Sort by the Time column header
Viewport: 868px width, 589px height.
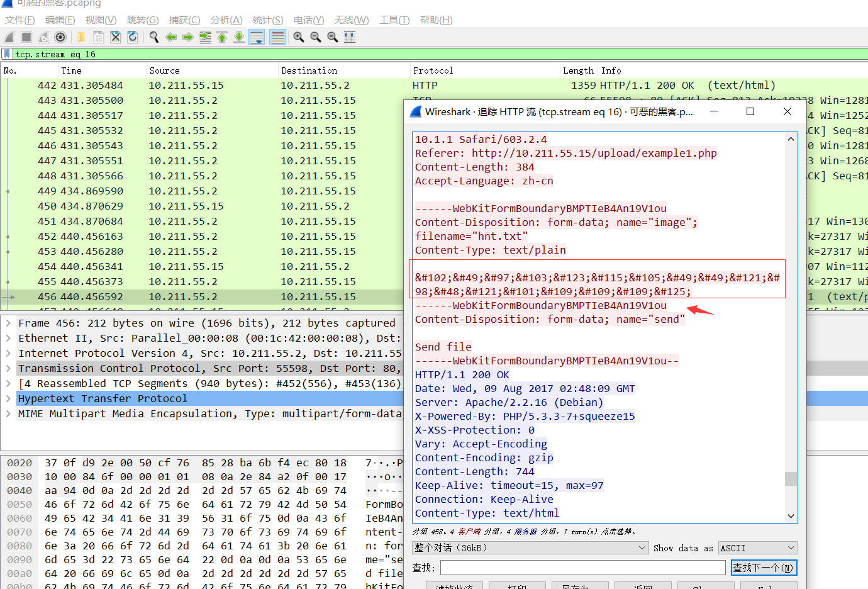[102, 70]
